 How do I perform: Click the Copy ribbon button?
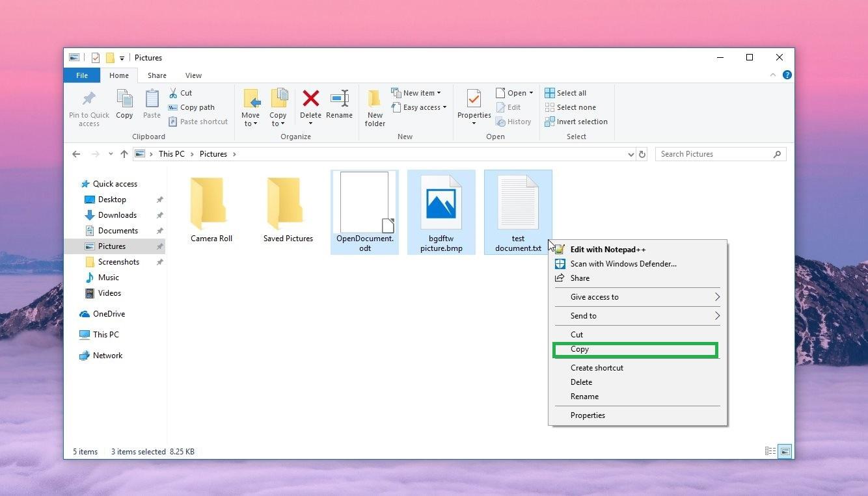124,104
